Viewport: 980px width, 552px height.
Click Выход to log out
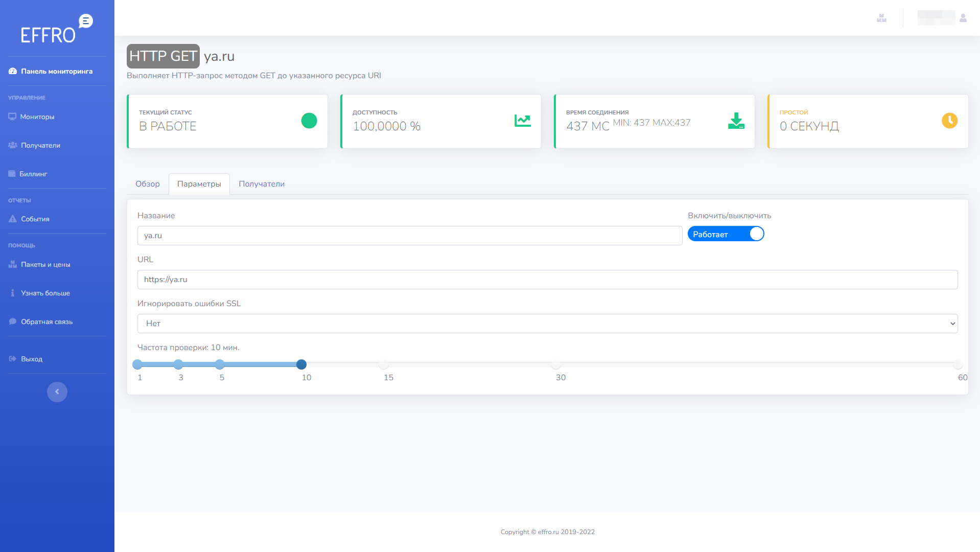(x=31, y=359)
